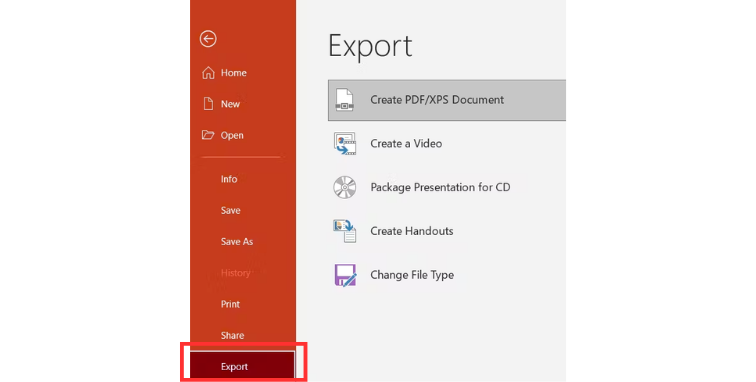Click the Package for CD disc icon
The width and height of the screenshot is (756, 382).
[345, 187]
